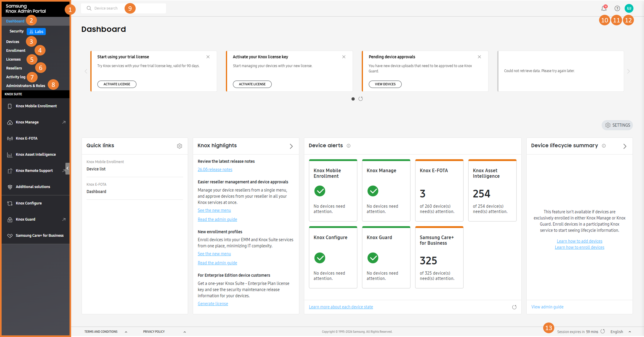644x337 pixels.
Task: Click Device lifecycle summary info icon
Action: tap(603, 146)
